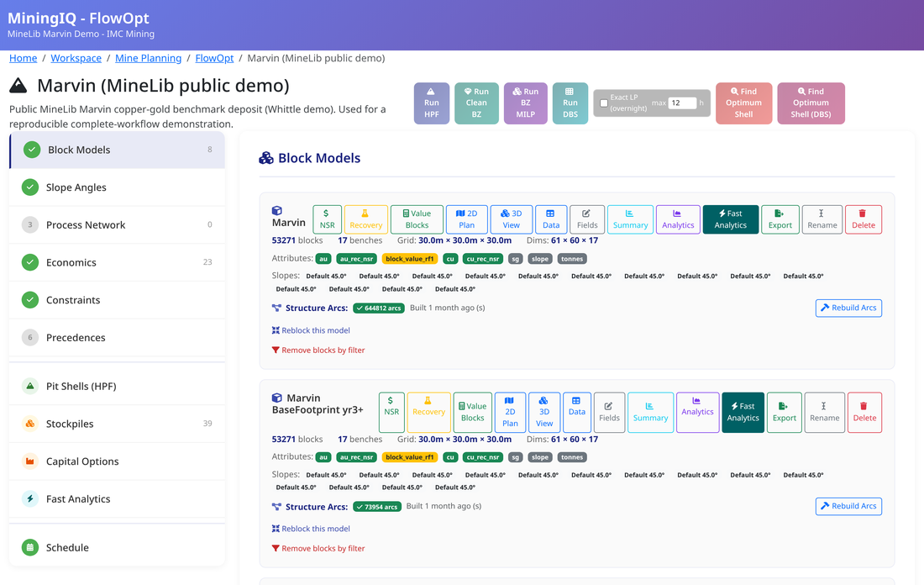Viewport: 924px width, 585px height.
Task: Open Process Network section
Action: click(x=118, y=224)
